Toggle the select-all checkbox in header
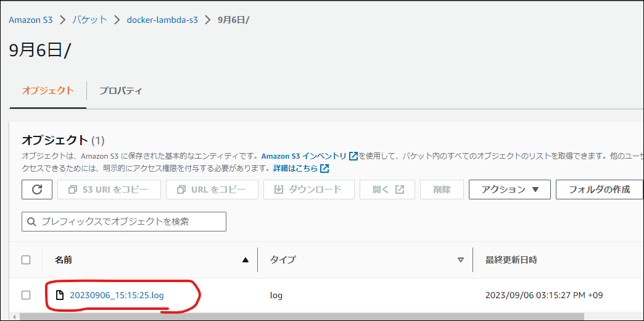 pos(26,260)
